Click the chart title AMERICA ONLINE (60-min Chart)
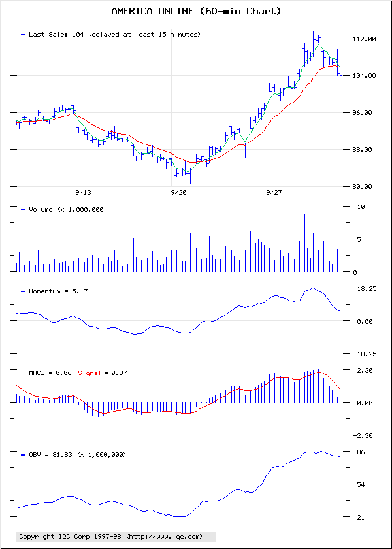This screenshot has width=392, height=549. pos(196,12)
